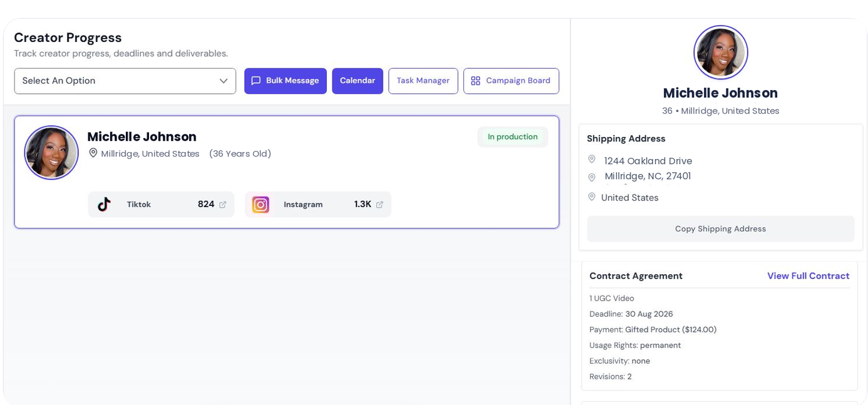Image resolution: width=868 pixels, height=405 pixels.
Task: Click the Instagram logo icon
Action: [261, 205]
